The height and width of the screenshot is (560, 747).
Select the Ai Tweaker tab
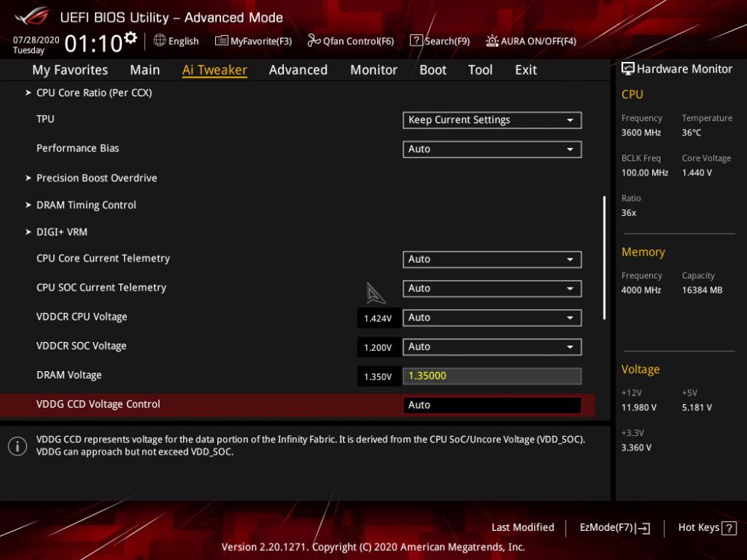click(214, 70)
